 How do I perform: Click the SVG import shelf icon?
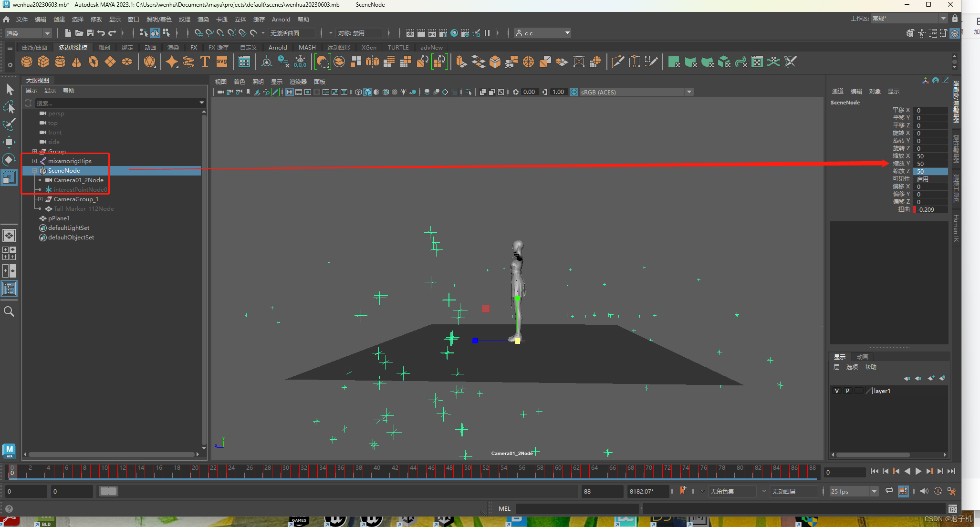[222, 62]
